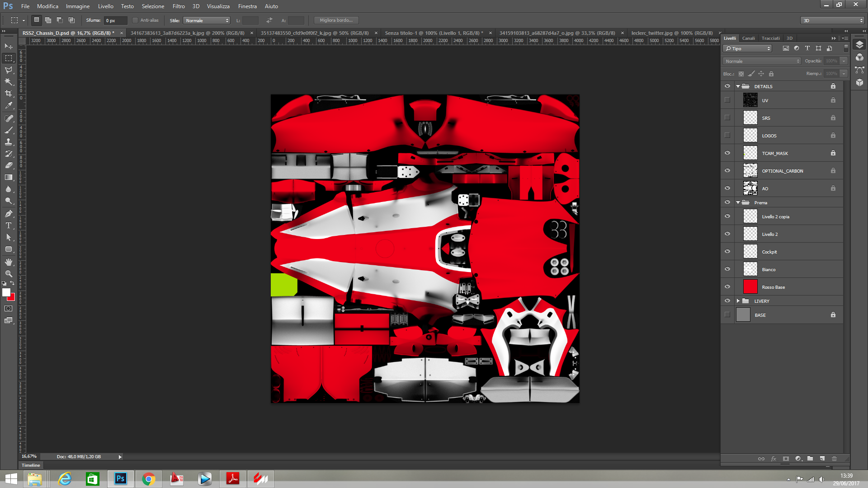Screen dimensions: 868x488
Task: Collapse the DETAILS layer group
Action: pos(738,86)
